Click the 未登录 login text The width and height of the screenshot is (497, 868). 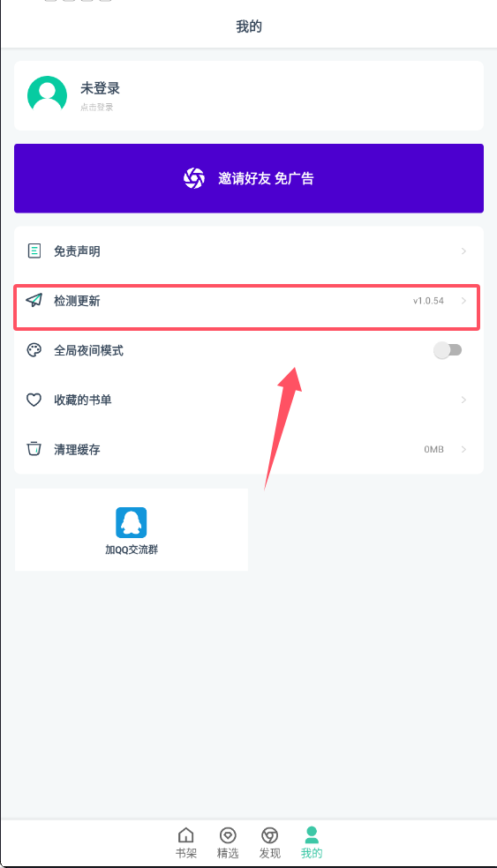tap(101, 88)
